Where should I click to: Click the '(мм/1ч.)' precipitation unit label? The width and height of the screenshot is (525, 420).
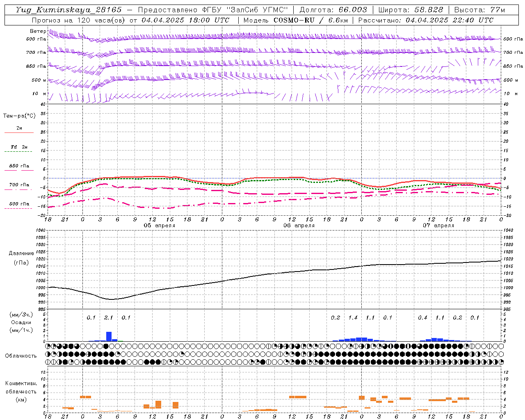coord(21,330)
